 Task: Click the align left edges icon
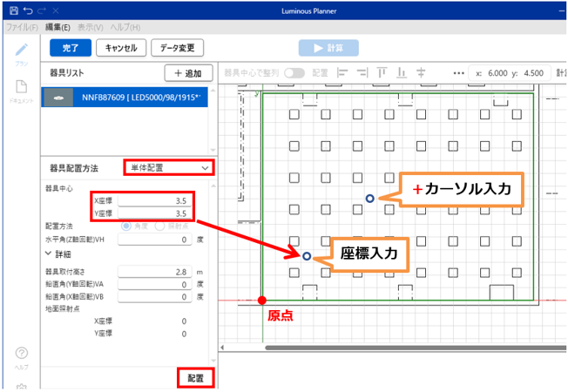tap(342, 74)
